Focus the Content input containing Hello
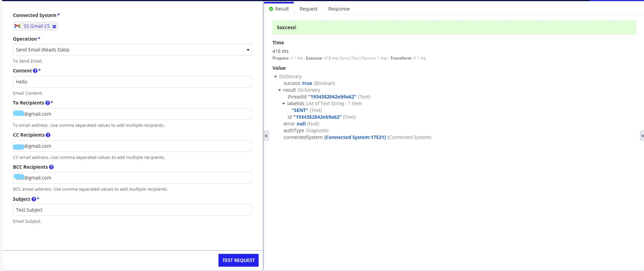 click(x=132, y=82)
